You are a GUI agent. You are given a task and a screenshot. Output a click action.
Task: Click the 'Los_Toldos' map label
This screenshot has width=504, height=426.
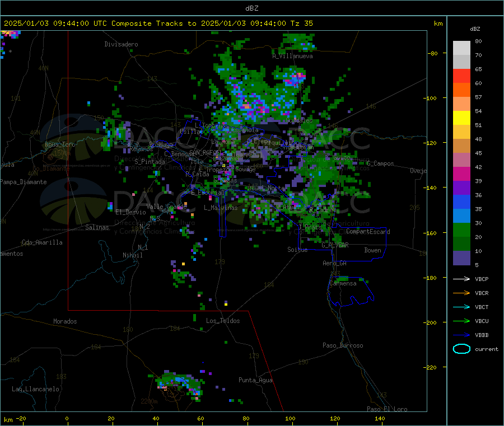(223, 321)
